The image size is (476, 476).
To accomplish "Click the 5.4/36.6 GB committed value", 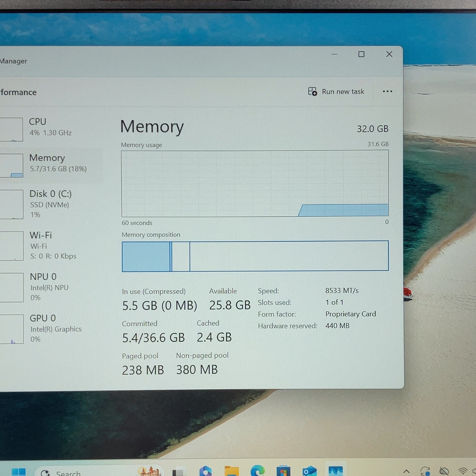I will pos(154,338).
